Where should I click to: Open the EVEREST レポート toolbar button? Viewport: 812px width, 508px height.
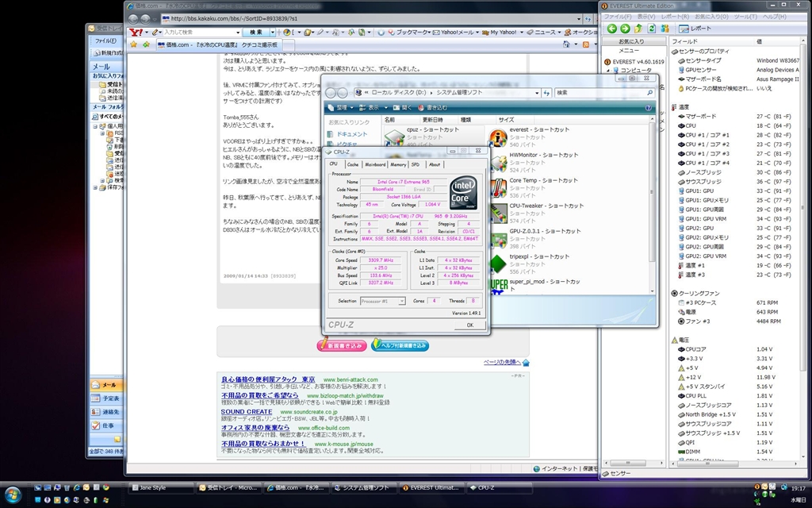[x=695, y=29]
